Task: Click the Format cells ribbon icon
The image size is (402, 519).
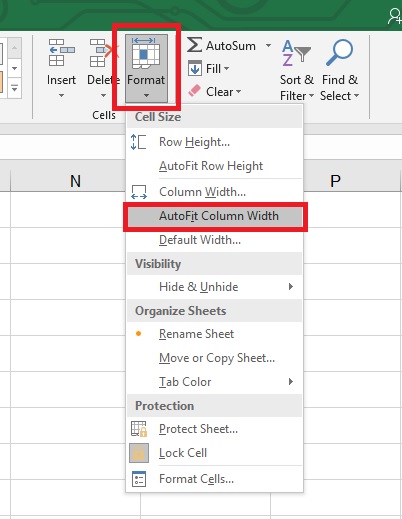Action: click(146, 53)
